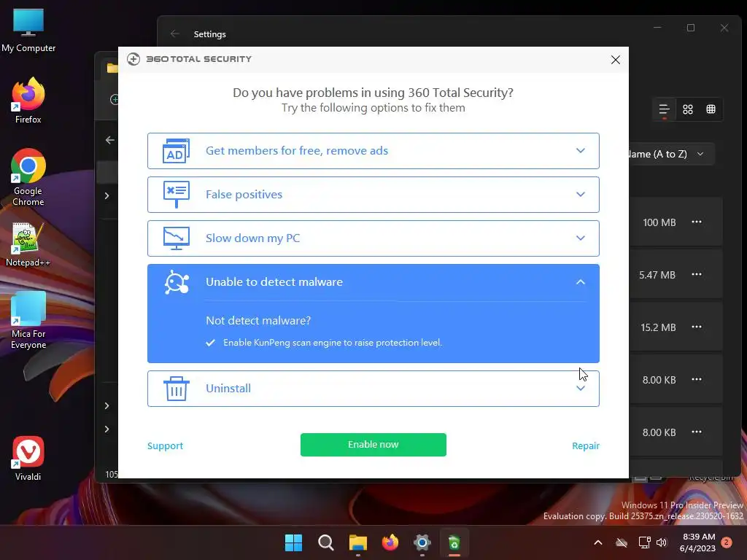This screenshot has height=560, width=747.
Task: Open Firefox from the taskbar
Action: [x=390, y=542]
